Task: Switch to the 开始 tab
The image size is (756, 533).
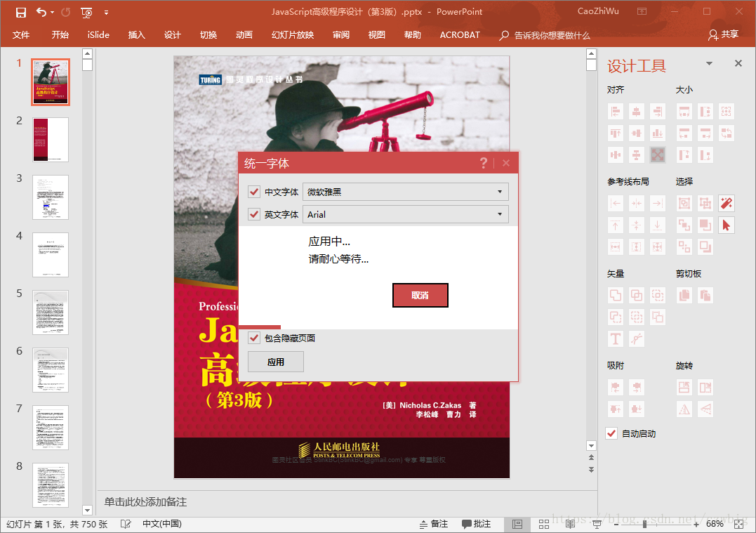Action: [x=60, y=34]
